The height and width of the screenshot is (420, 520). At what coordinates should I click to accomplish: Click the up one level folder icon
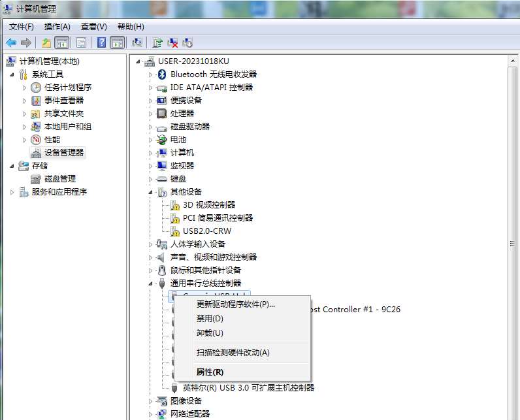46,42
